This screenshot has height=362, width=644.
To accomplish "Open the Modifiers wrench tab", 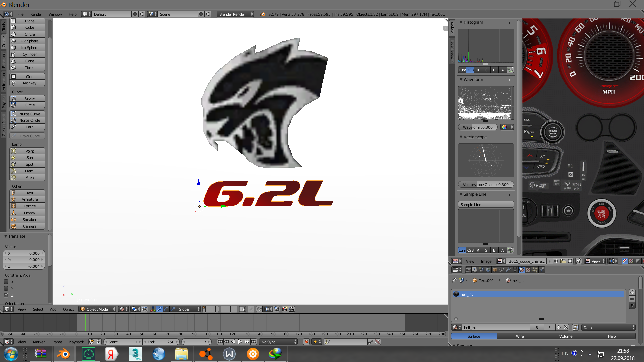I will (508, 270).
